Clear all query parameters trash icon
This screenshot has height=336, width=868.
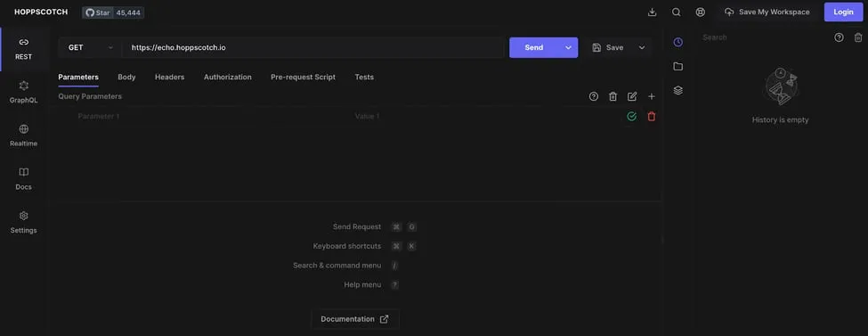pos(612,96)
